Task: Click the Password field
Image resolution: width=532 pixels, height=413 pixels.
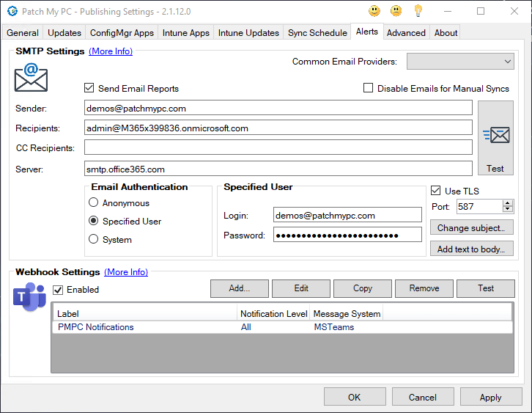Action: pos(347,235)
